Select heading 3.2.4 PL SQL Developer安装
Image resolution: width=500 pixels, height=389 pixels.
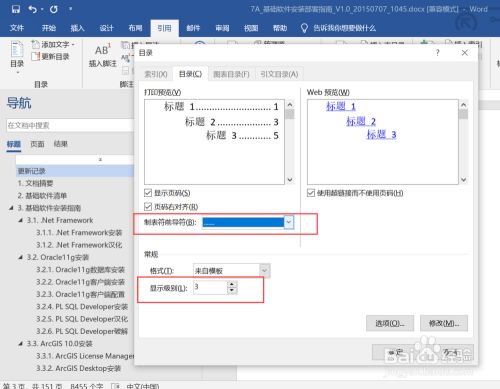click(82, 307)
